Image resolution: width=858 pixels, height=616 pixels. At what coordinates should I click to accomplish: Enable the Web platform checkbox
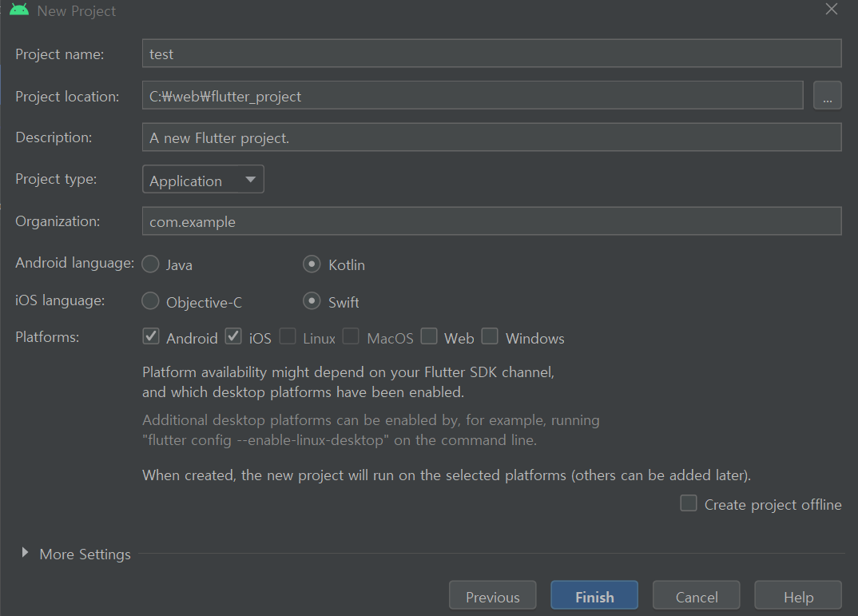tap(429, 336)
